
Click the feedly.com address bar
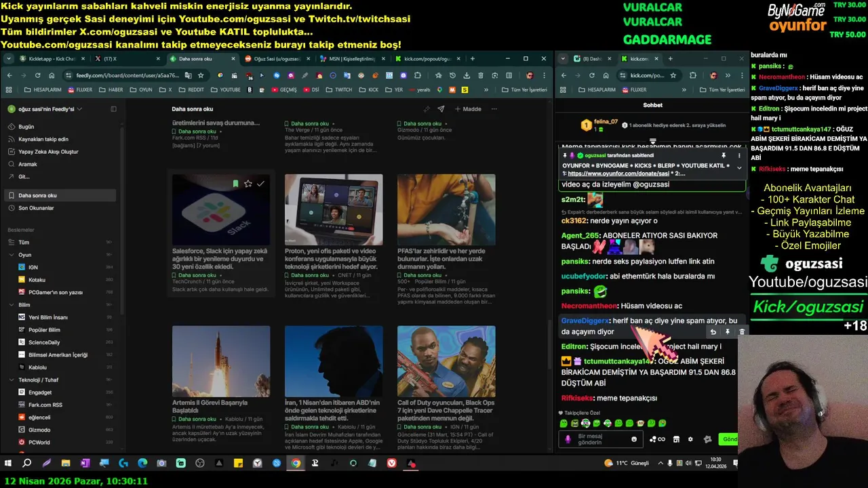click(129, 75)
